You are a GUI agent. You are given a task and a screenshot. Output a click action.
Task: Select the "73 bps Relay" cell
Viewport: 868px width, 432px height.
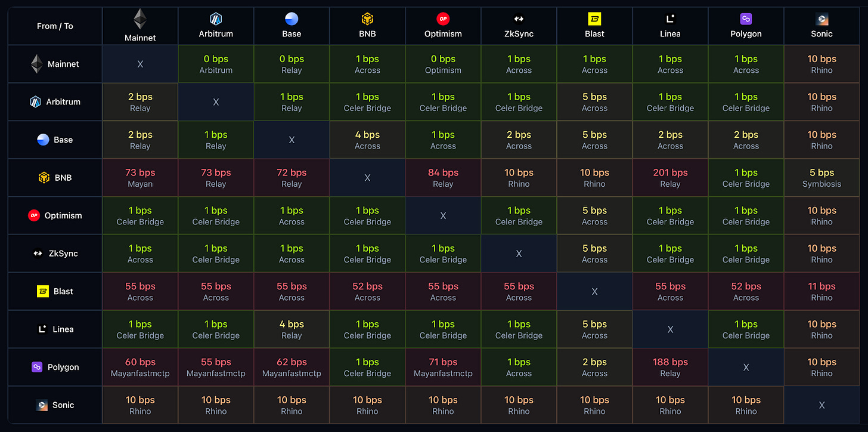tap(216, 178)
